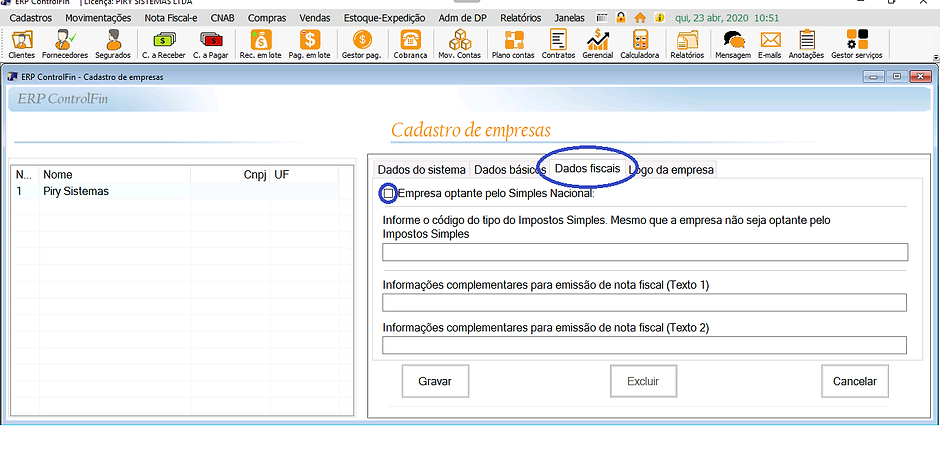Open the Anotações clipboard icon

pos(807,45)
